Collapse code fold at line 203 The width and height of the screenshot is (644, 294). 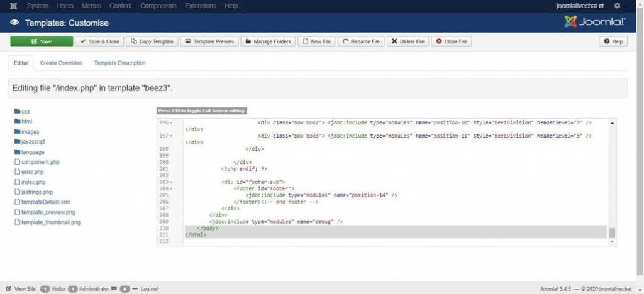click(x=171, y=182)
